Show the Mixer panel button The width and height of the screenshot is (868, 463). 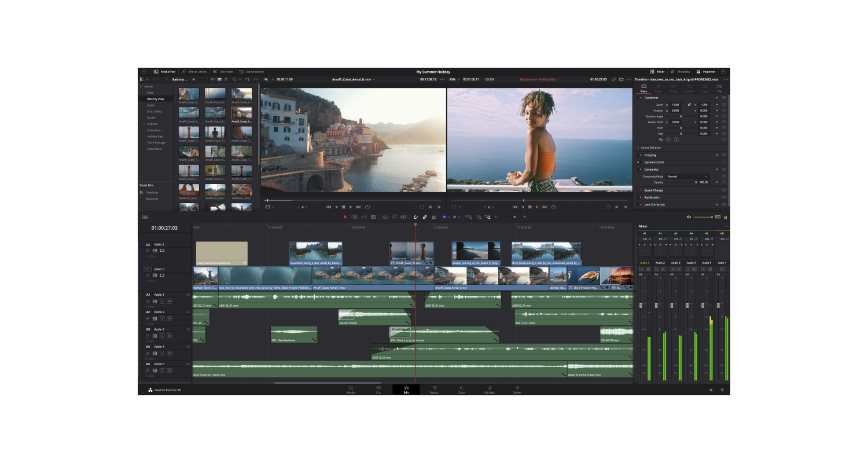[x=657, y=72]
